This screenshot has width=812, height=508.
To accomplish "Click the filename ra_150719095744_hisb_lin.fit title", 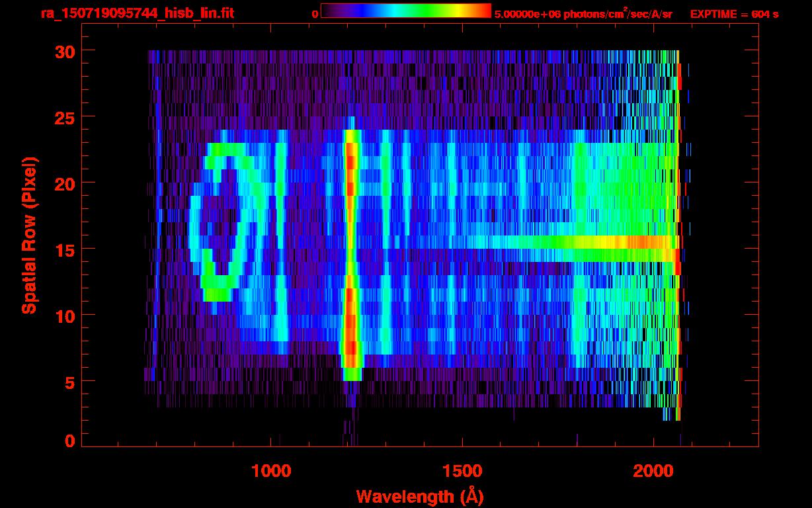I will click(x=137, y=13).
